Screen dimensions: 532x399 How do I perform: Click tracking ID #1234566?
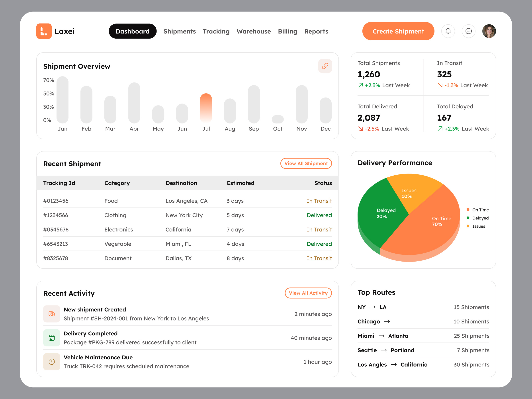click(56, 215)
